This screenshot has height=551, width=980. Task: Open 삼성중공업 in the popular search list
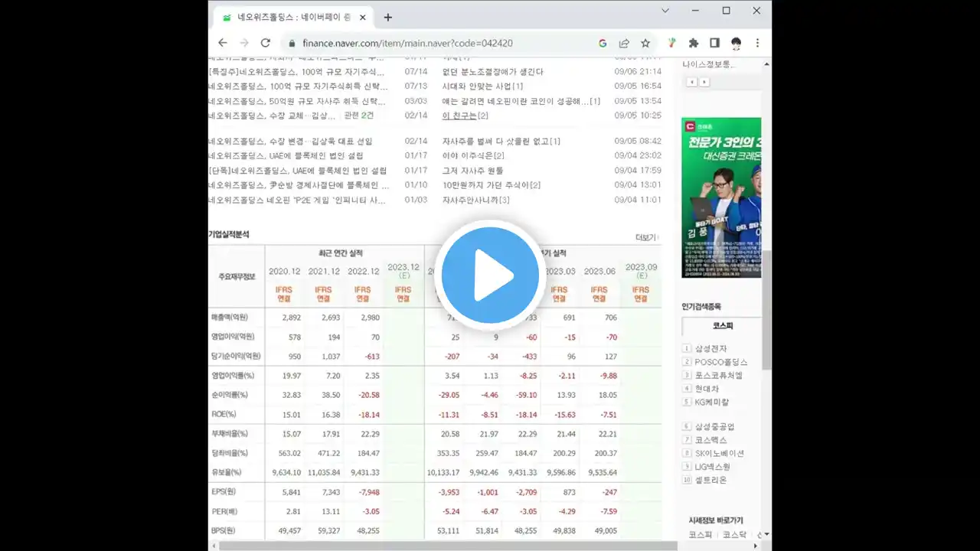pyautogui.click(x=715, y=427)
